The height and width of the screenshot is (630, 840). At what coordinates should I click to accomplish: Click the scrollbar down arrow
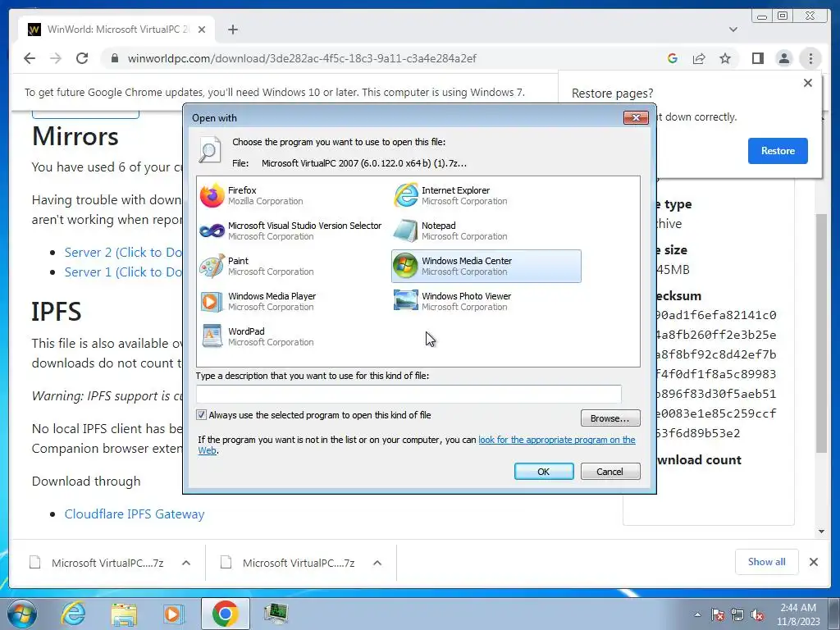(x=821, y=532)
